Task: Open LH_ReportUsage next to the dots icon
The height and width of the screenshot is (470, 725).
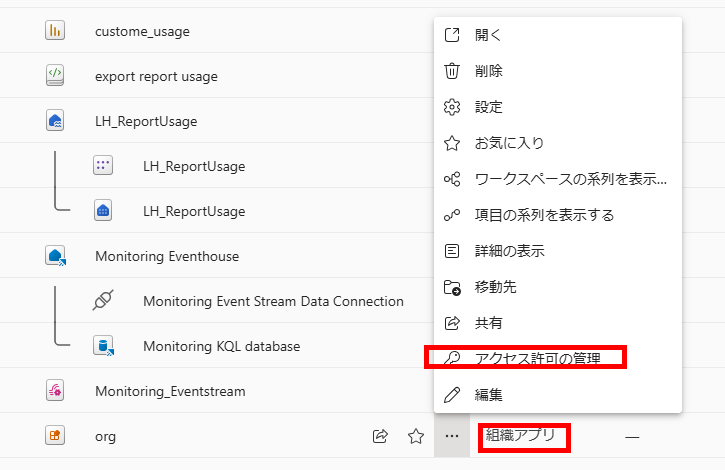Action: (194, 166)
